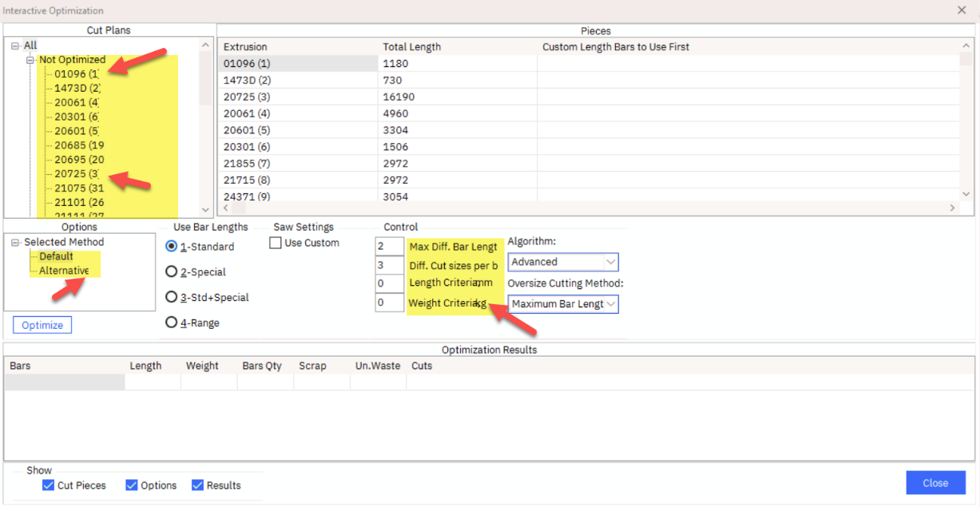Toggle the Results show checkbox
This screenshot has height=507, width=980.
pos(197,485)
